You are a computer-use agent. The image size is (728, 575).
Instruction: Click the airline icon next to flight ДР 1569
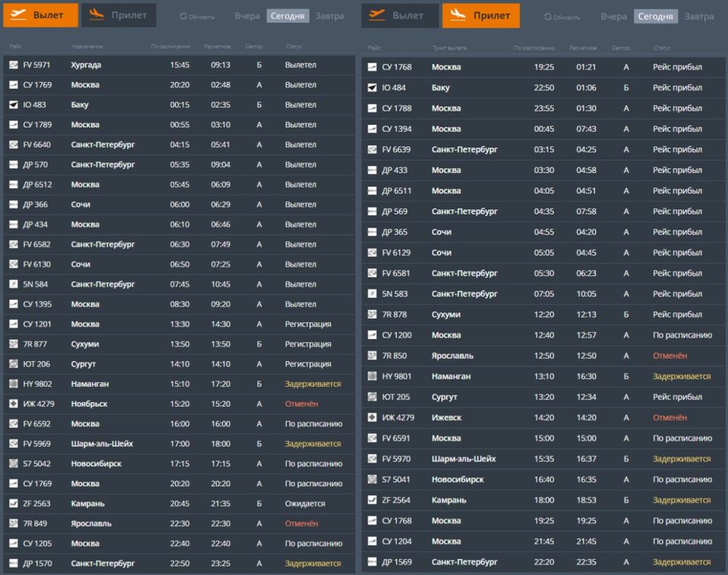tap(372, 562)
